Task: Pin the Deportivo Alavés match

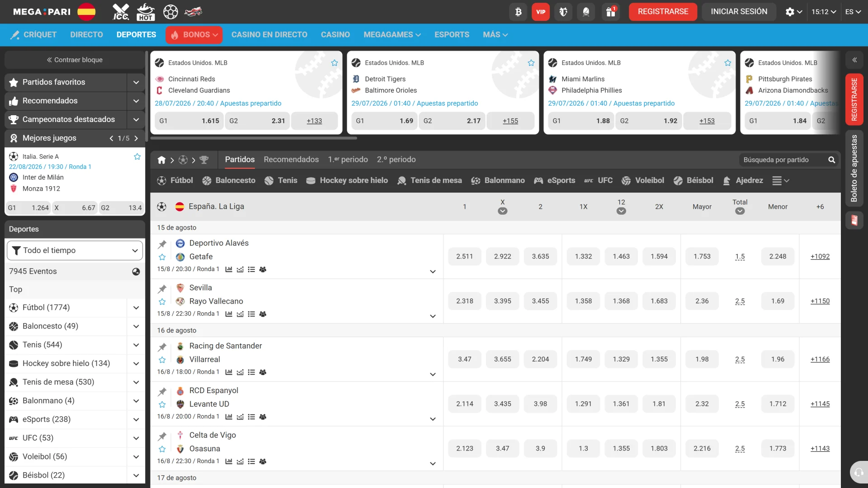Action: (162, 244)
